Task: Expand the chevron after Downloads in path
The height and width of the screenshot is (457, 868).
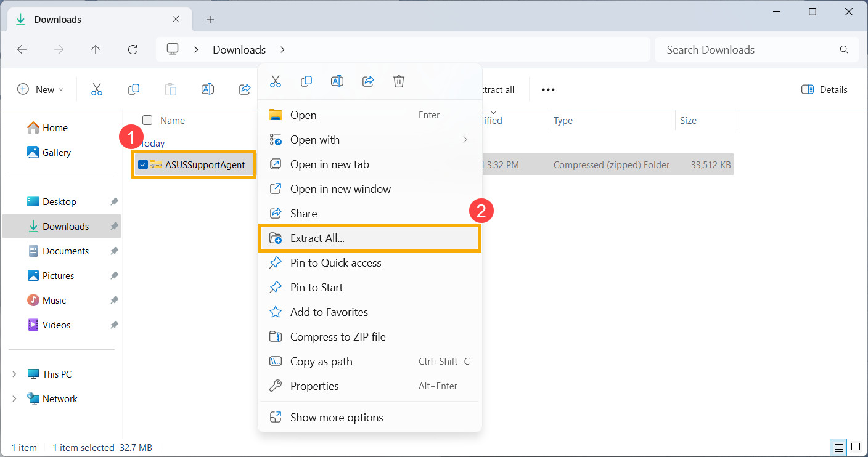Action: pos(283,50)
